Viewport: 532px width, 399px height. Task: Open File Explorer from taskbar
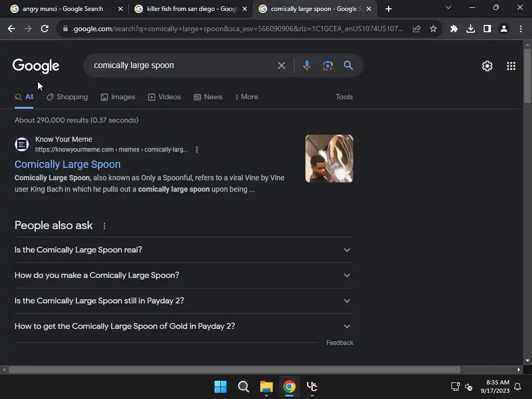pyautogui.click(x=267, y=387)
